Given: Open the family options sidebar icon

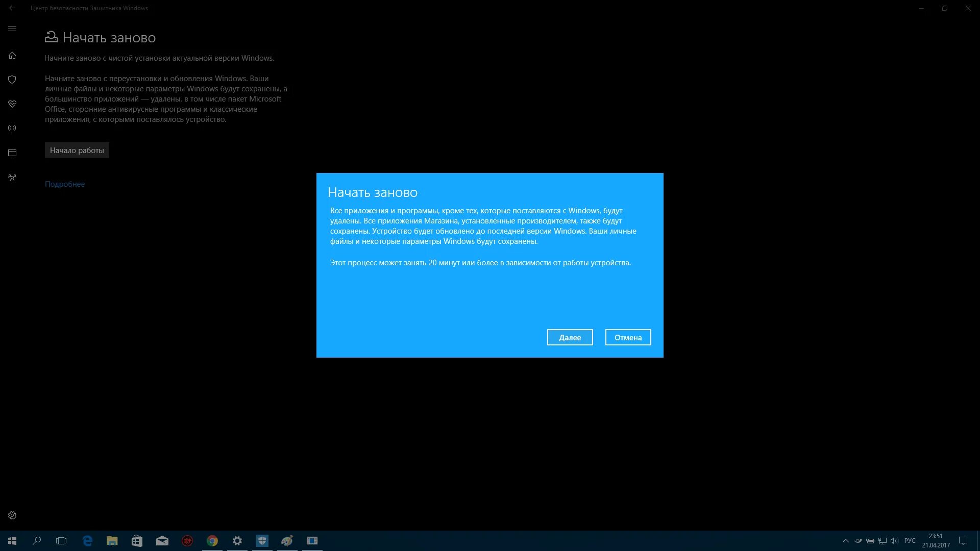Looking at the screenshot, I should coord(12,178).
